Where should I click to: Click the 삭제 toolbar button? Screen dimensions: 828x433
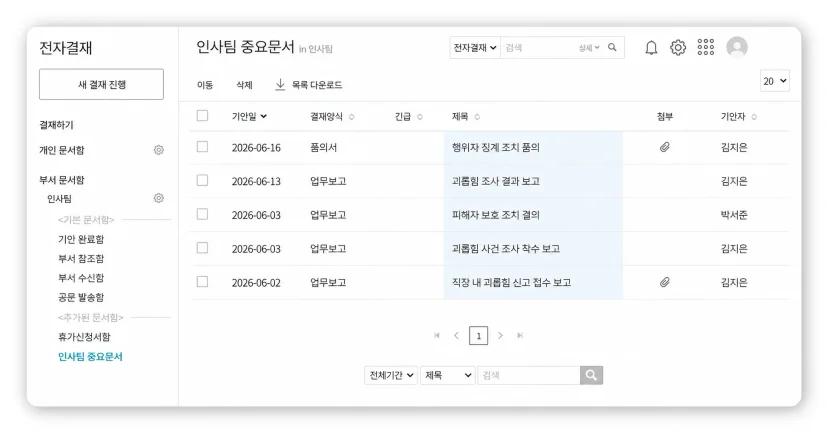[244, 85]
